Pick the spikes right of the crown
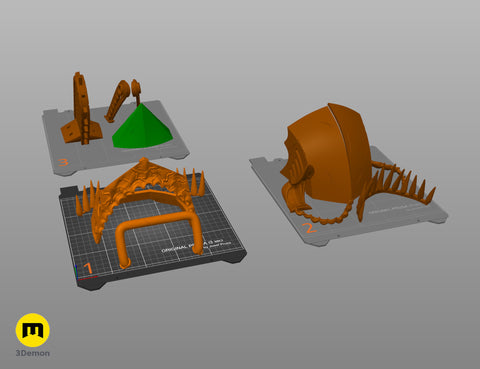Screen dimensions: 480x369 point(194,182)
